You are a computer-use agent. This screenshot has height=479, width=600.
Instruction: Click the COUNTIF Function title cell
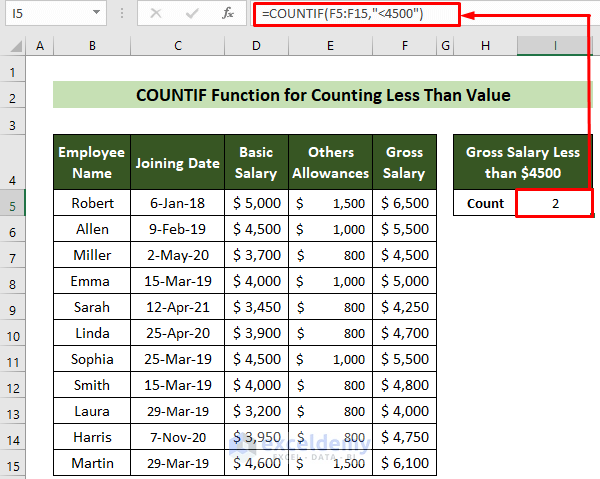(323, 95)
